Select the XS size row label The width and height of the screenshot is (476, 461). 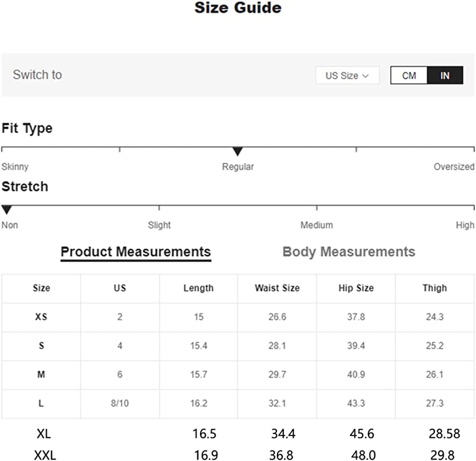coord(41,317)
